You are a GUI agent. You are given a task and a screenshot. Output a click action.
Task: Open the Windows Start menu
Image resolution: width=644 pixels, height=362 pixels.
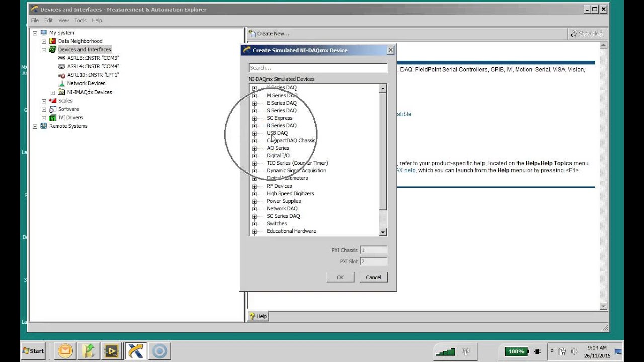click(x=33, y=351)
